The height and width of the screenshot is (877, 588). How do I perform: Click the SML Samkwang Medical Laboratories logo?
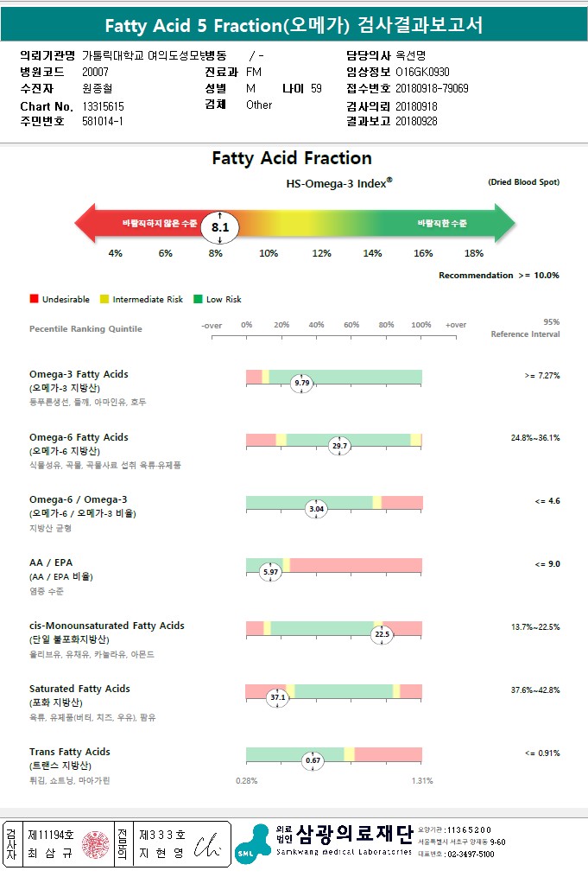[254, 844]
